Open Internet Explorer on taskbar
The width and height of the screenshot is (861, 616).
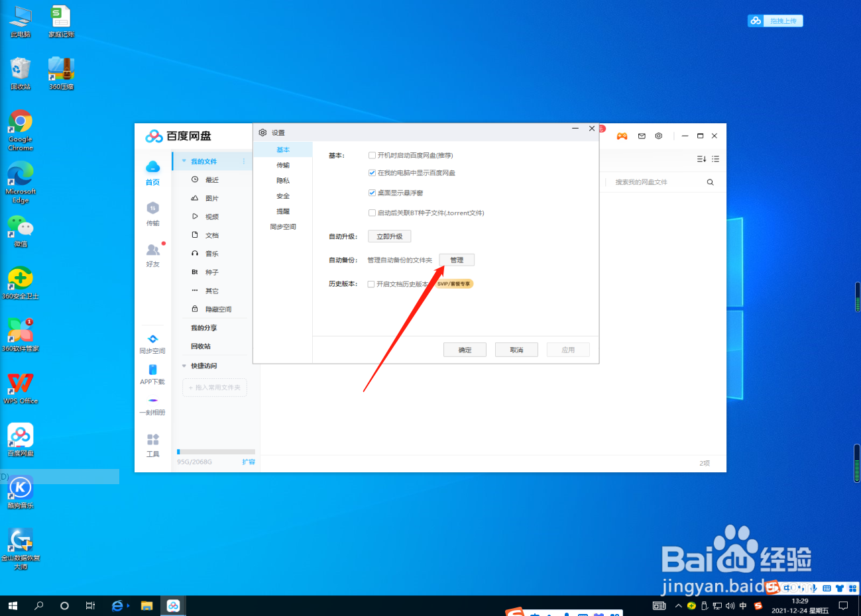click(x=118, y=605)
